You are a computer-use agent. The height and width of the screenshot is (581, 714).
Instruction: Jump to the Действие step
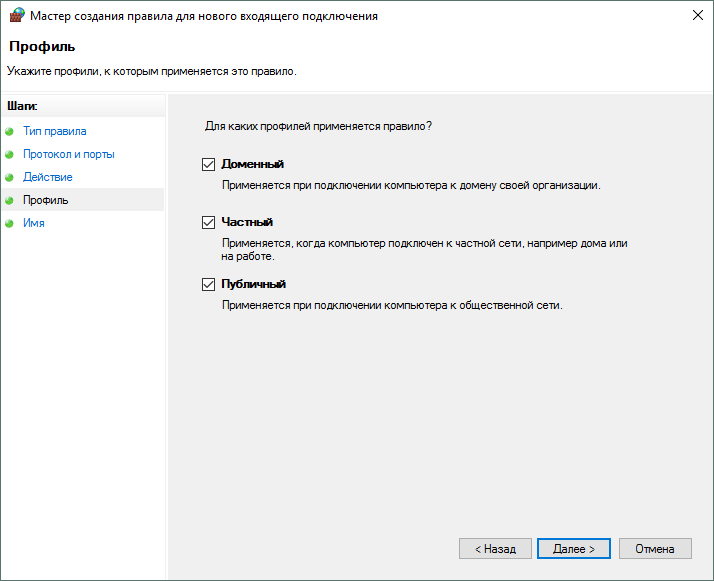[x=47, y=177]
